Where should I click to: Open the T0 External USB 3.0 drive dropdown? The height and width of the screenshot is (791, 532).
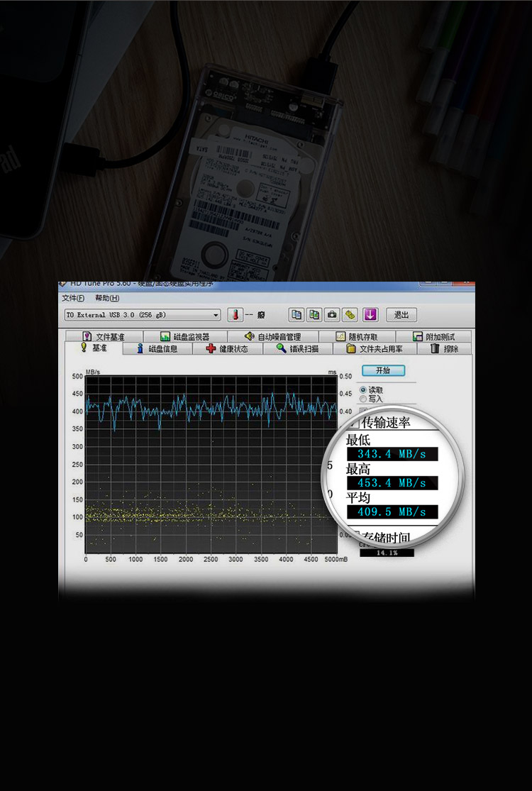click(x=143, y=315)
